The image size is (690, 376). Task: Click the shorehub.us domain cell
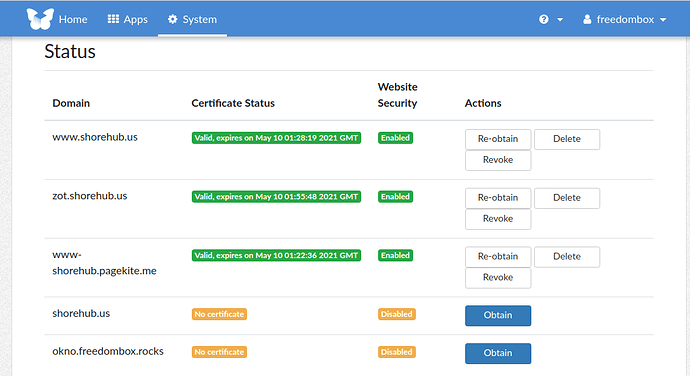(81, 313)
